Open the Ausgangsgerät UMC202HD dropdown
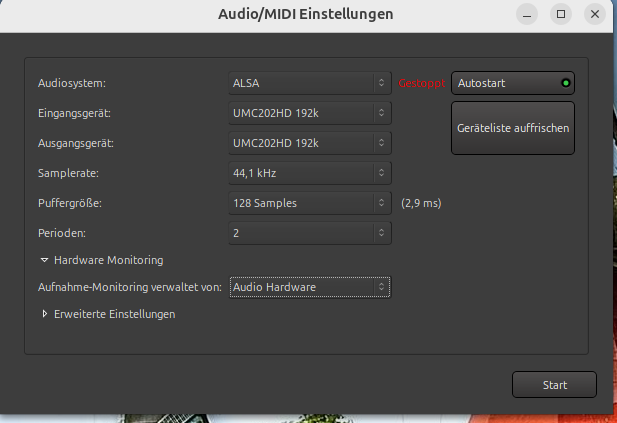Viewport: 617px width, 423px height. (x=310, y=143)
